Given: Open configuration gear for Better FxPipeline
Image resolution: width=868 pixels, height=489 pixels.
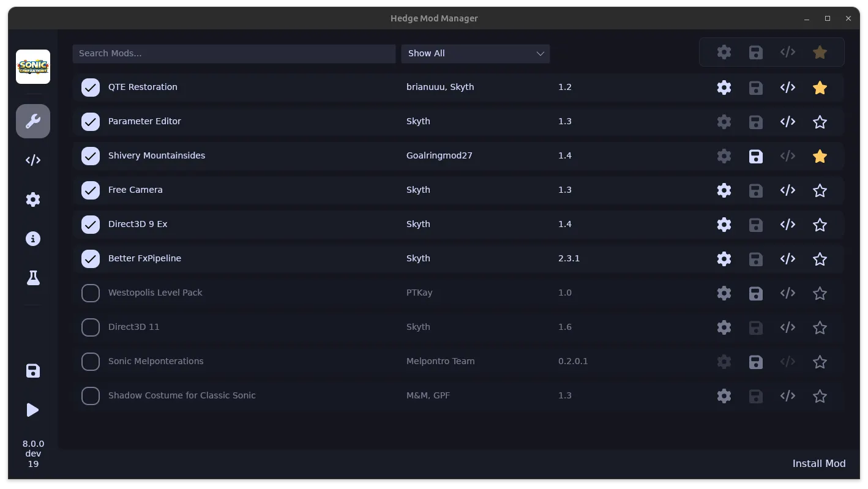Looking at the screenshot, I should [724, 259].
